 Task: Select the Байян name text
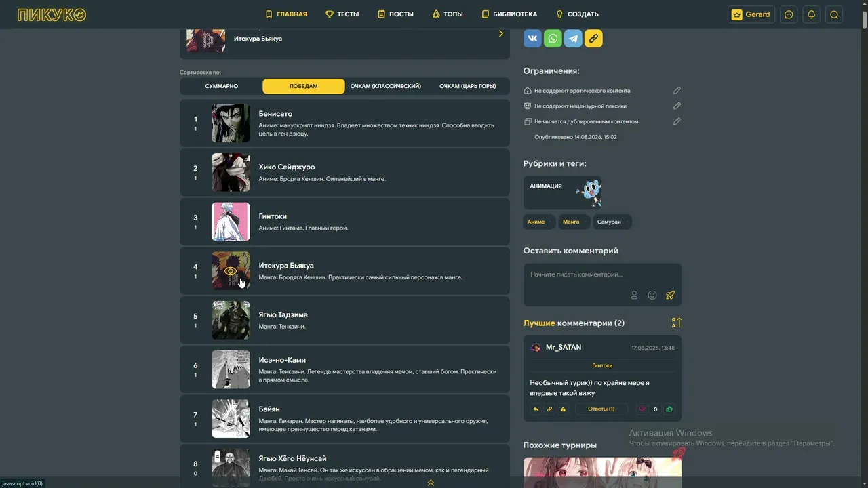click(x=269, y=409)
